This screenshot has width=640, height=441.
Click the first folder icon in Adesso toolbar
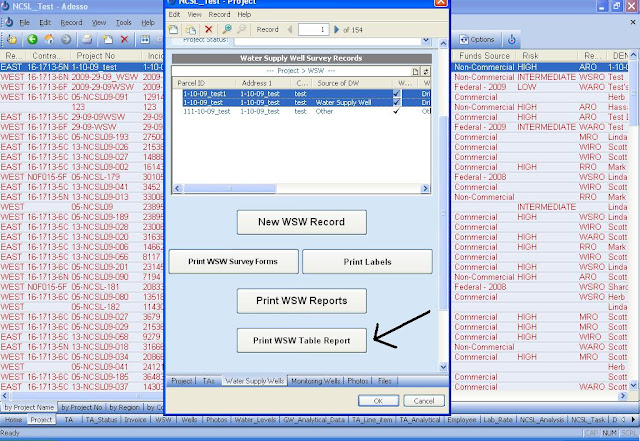(12, 39)
